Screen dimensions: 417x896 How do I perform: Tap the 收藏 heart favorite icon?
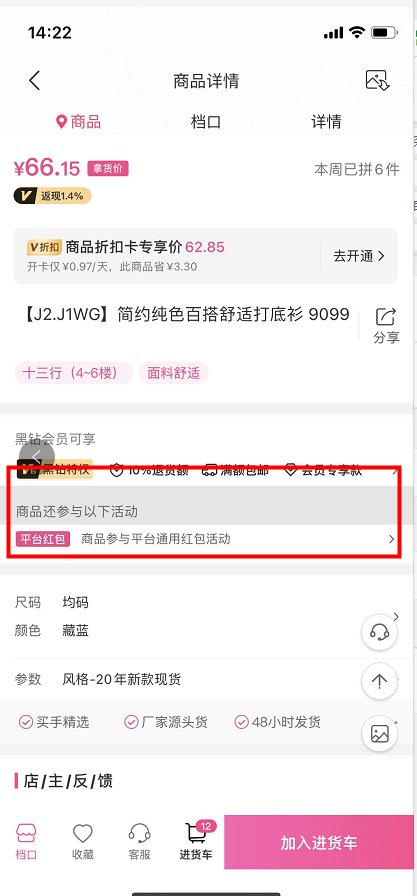tap(83, 842)
